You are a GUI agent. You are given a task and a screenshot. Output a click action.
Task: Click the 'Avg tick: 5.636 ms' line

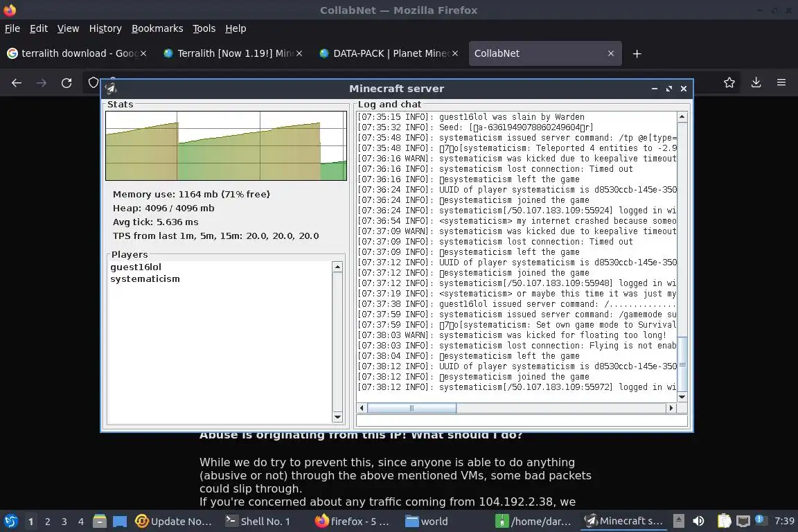156,222
